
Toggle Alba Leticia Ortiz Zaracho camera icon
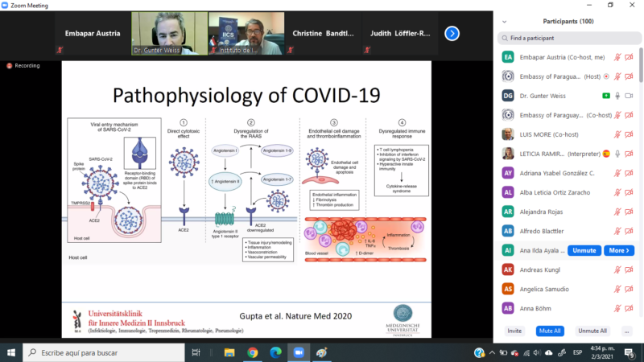629,192
